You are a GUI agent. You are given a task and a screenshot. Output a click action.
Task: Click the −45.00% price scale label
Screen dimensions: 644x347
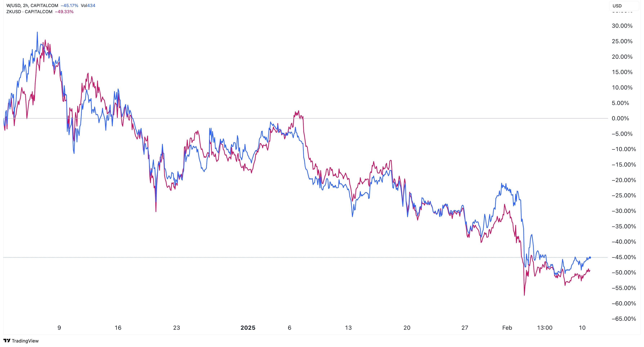[623, 257]
